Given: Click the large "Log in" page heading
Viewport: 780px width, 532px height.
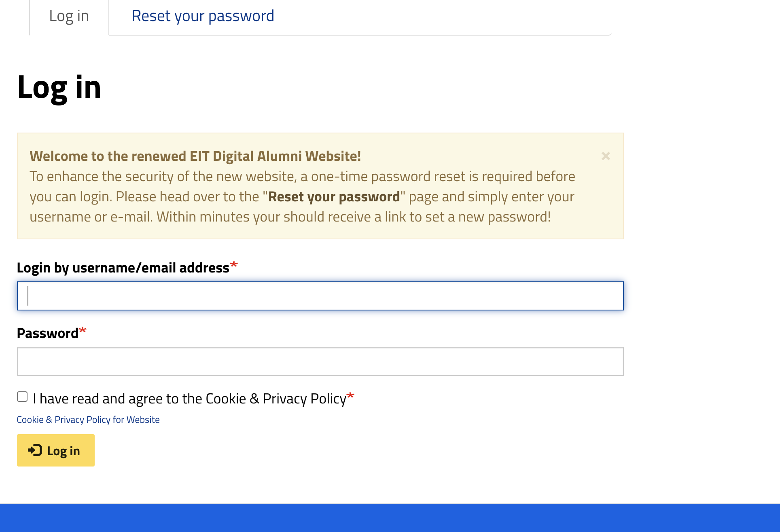Looking at the screenshot, I should (59, 87).
